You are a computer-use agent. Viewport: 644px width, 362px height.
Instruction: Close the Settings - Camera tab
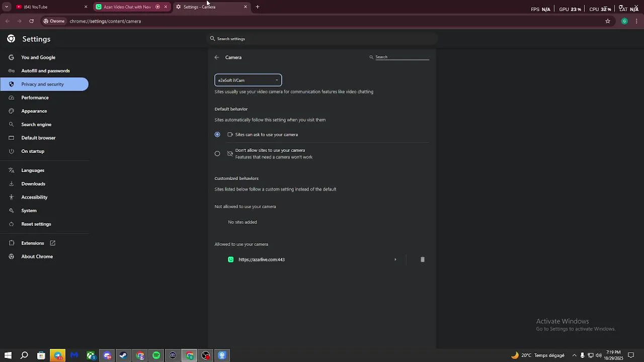[246, 7]
